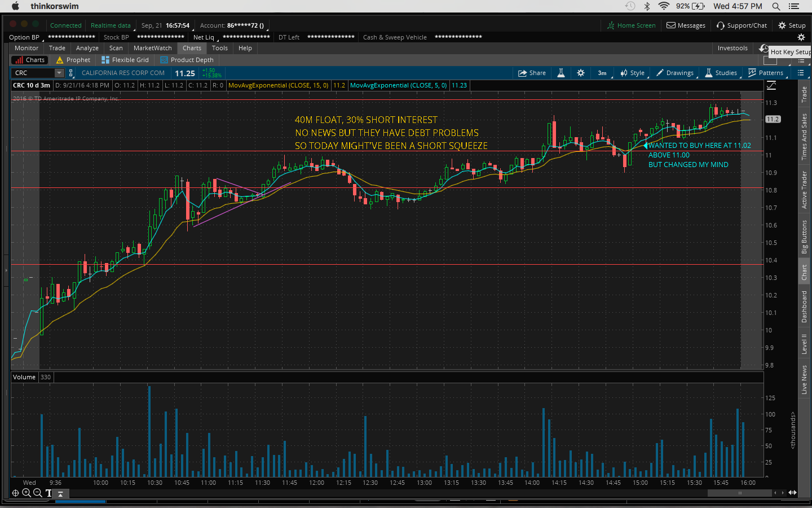Viewport: 812px width, 508px height.
Task: Click the chart-line icon above price axis
Action: click(x=771, y=86)
